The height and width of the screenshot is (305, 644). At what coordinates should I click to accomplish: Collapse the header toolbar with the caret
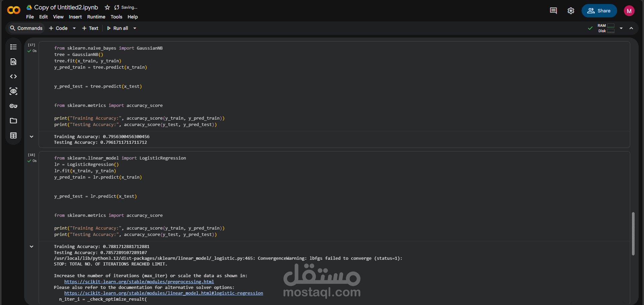[631, 28]
